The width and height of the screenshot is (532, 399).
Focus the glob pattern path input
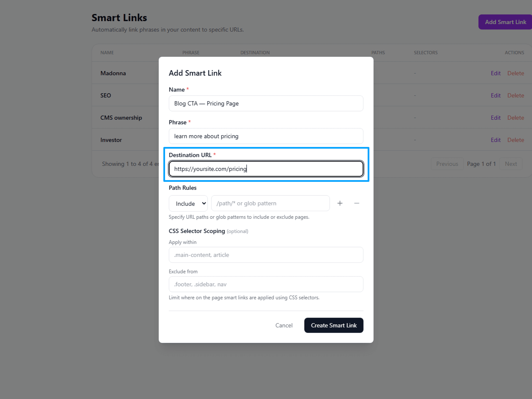pyautogui.click(x=270, y=203)
